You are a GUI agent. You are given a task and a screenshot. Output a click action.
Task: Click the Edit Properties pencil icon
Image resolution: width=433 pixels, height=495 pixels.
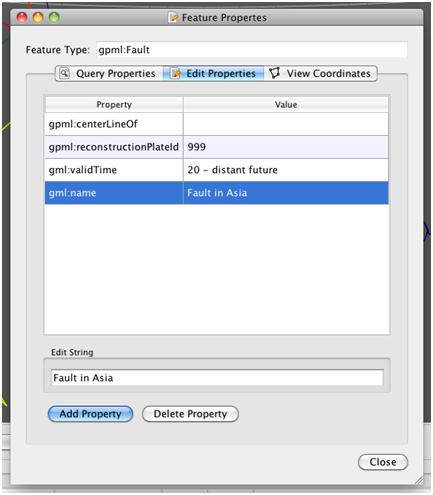(176, 73)
